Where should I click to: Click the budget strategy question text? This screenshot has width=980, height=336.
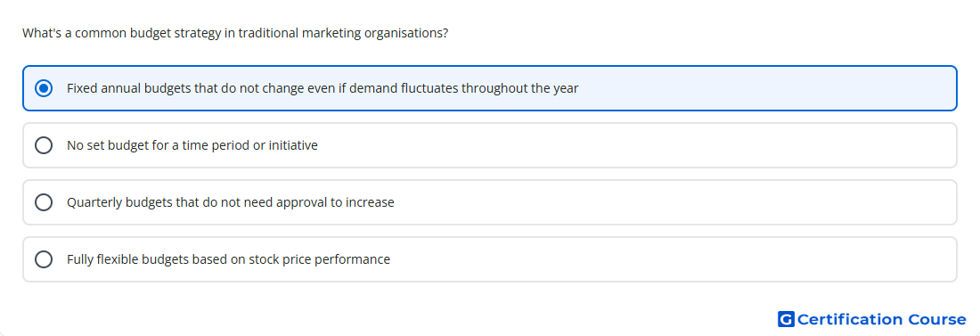pos(235,33)
